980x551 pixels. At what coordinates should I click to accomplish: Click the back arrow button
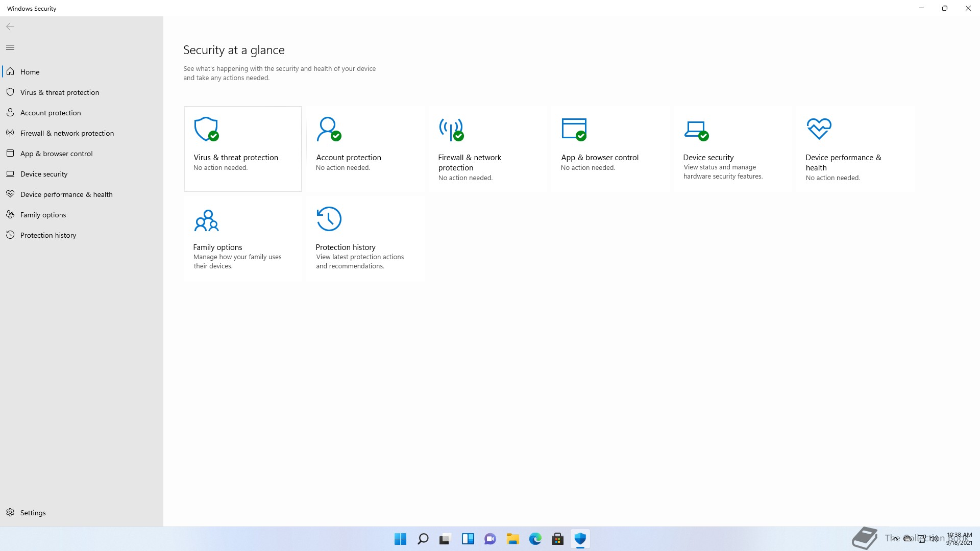[10, 27]
